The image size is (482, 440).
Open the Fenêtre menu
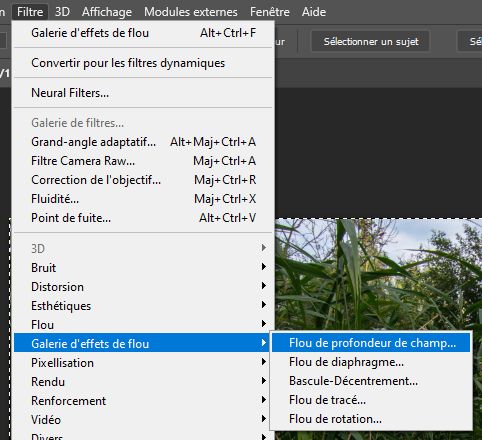tap(270, 12)
